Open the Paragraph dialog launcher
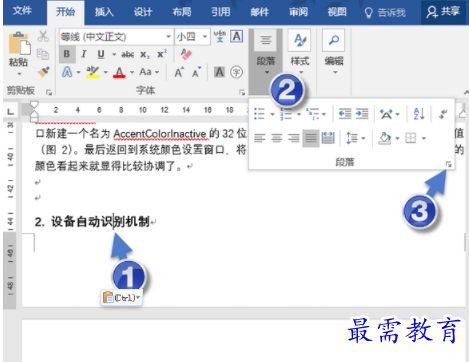 (x=449, y=164)
